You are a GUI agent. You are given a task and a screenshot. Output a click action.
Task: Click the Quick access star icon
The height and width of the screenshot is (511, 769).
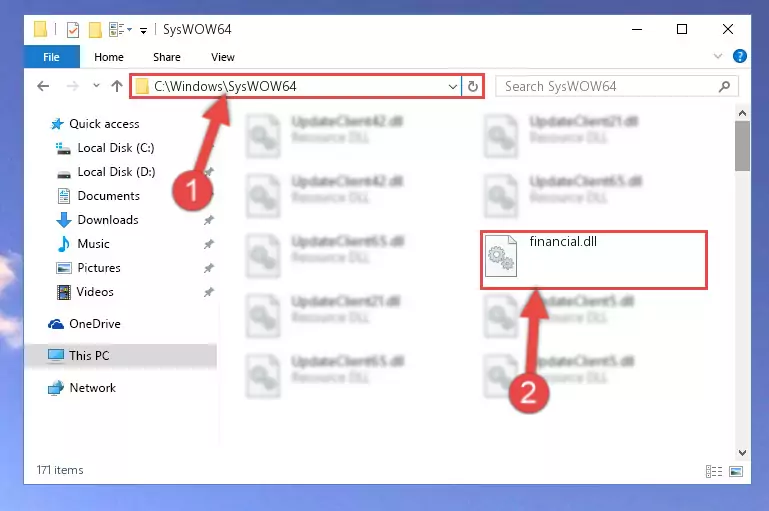57,124
